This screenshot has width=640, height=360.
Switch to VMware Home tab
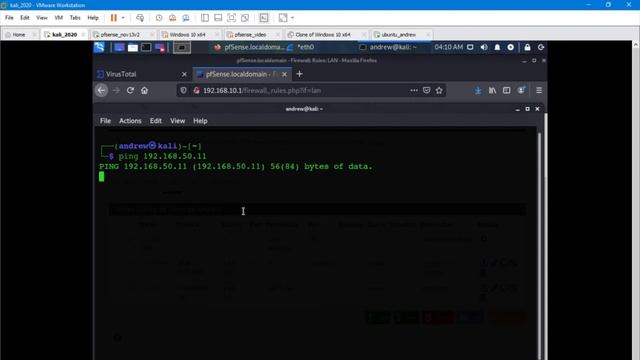(18, 35)
